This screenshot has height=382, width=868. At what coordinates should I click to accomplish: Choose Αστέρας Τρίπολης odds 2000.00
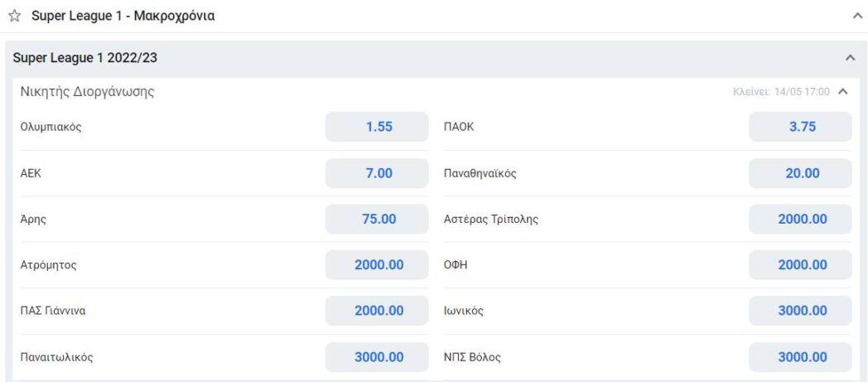(800, 219)
